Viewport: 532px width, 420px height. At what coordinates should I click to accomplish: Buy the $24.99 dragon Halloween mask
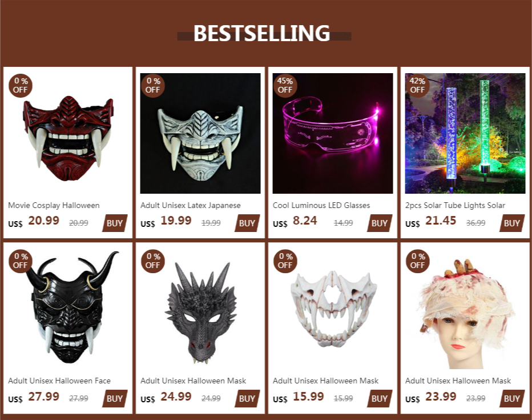[247, 399]
